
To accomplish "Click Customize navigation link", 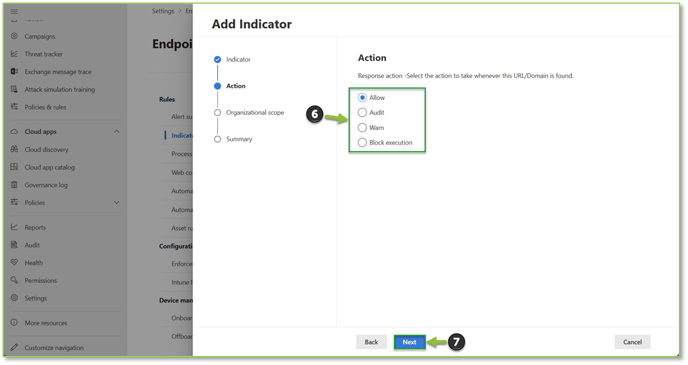I will click(x=54, y=348).
